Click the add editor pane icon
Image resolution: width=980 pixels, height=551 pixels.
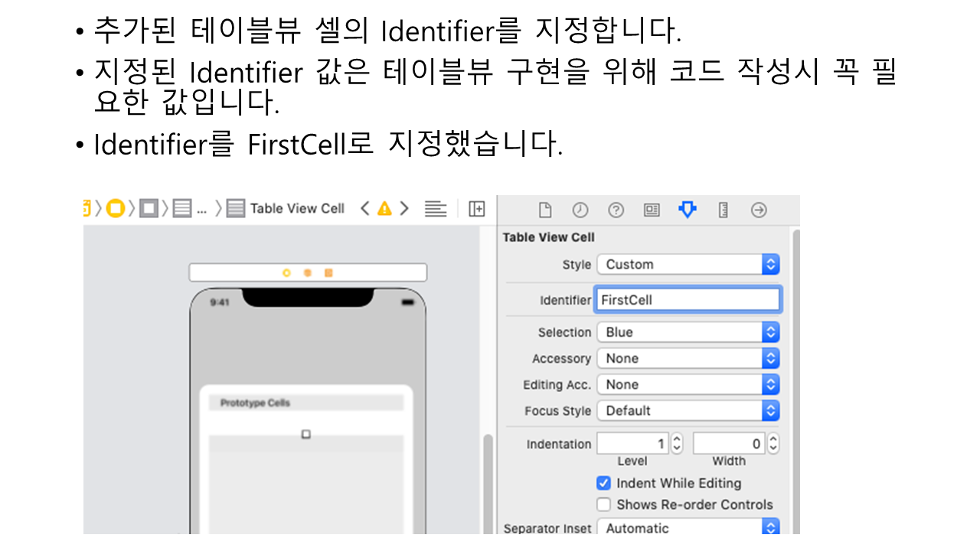[477, 208]
